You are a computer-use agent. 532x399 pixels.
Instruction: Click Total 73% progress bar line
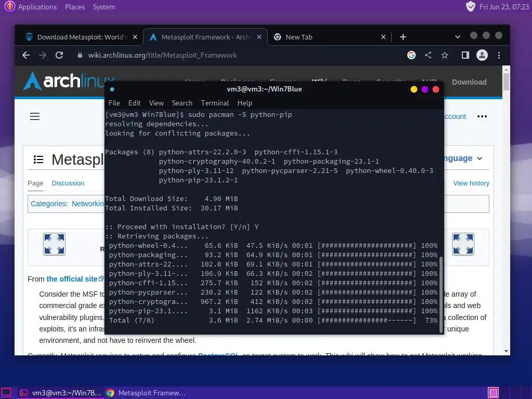click(273, 320)
